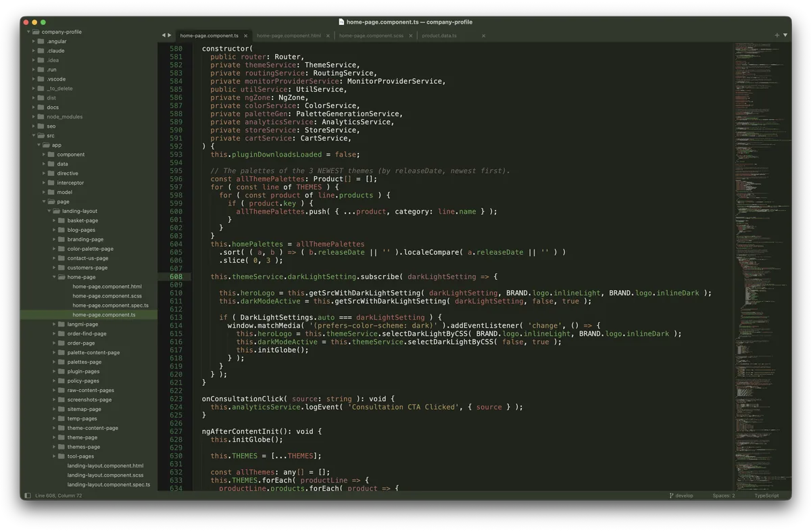Screen dimensions: 811x532
Task: Click the branding-page folder icon
Action: point(62,239)
